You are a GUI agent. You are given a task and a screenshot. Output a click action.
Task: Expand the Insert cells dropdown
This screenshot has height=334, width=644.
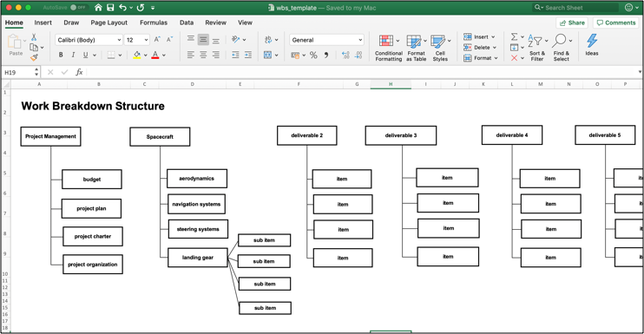[493, 37]
